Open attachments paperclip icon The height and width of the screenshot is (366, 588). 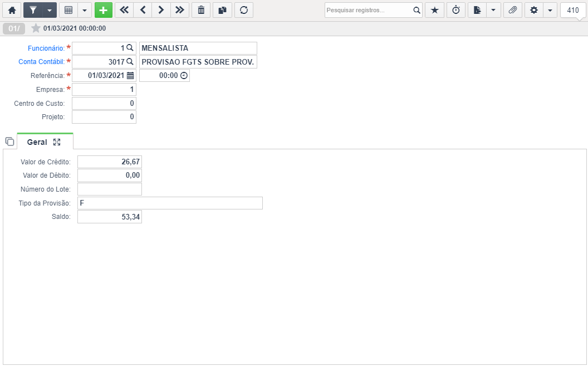coord(513,10)
